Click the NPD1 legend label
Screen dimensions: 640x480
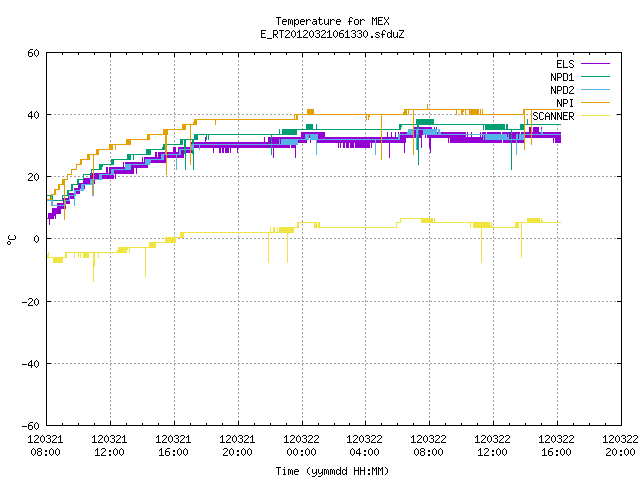pos(562,77)
